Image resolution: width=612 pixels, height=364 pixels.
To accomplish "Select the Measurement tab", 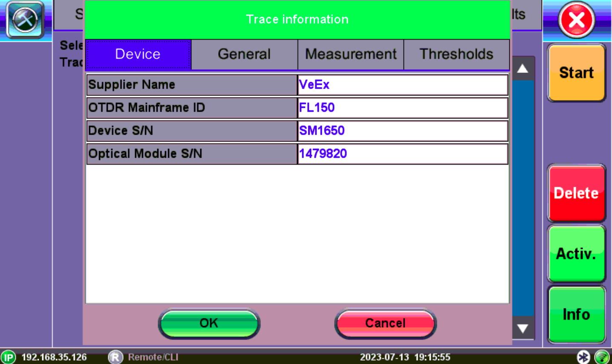I will coord(350,54).
